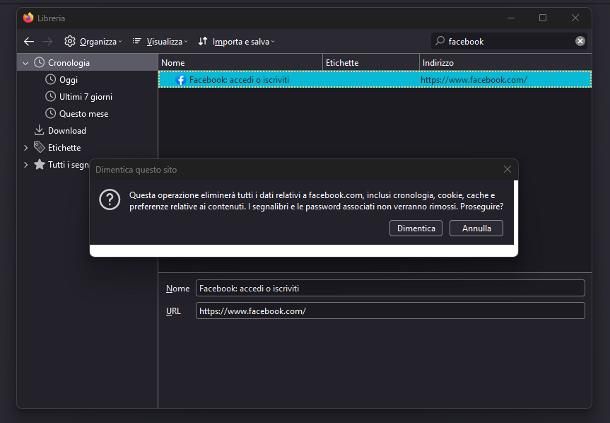Viewport: 610px width, 423px height.
Task: Select Oggi history entry
Action: 68,80
